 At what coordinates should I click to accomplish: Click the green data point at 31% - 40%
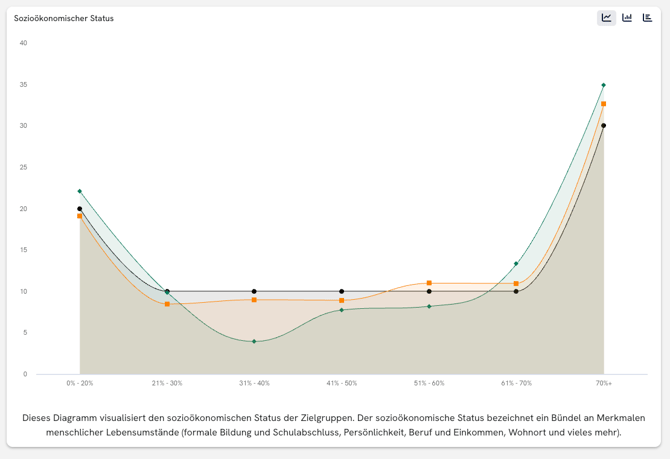tap(254, 341)
